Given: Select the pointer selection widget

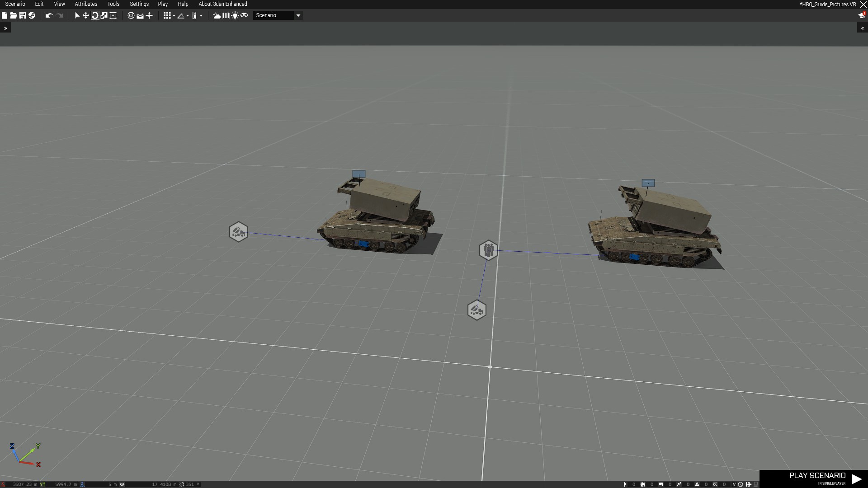Looking at the screenshot, I should [77, 15].
